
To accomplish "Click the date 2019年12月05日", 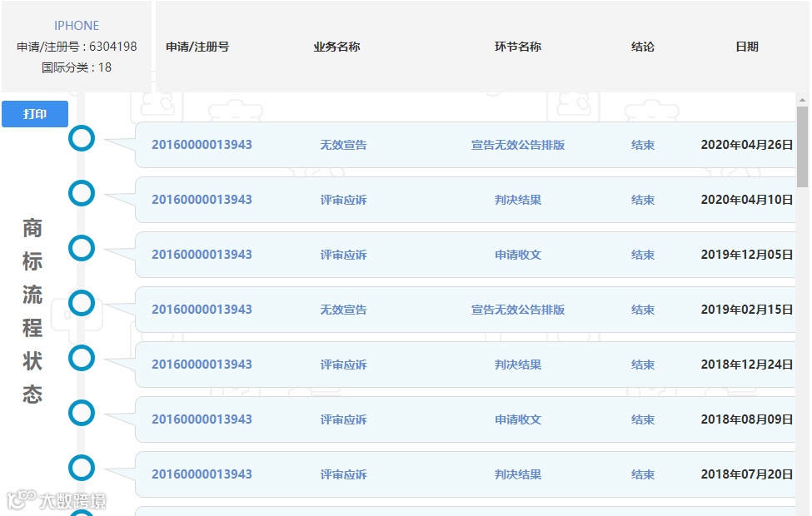I will click(x=747, y=255).
